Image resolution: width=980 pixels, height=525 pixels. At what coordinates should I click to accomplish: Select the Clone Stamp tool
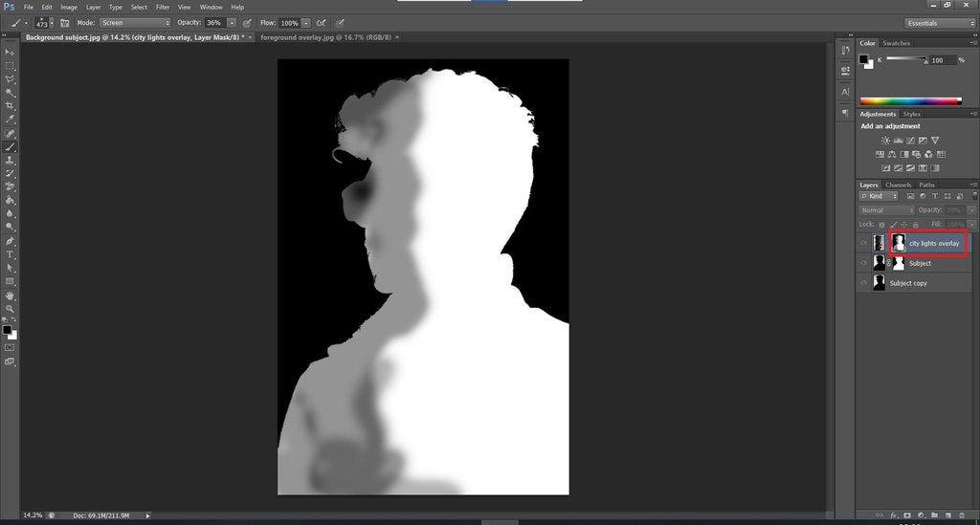coord(10,160)
